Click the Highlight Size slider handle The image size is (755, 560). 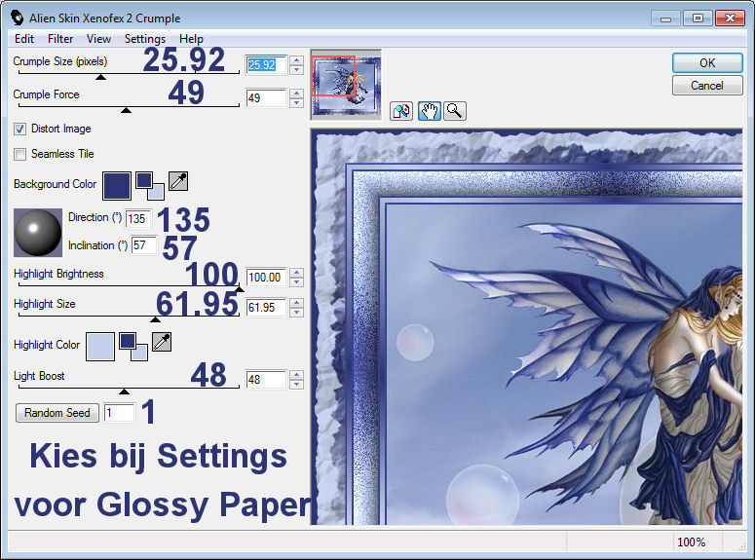155,319
